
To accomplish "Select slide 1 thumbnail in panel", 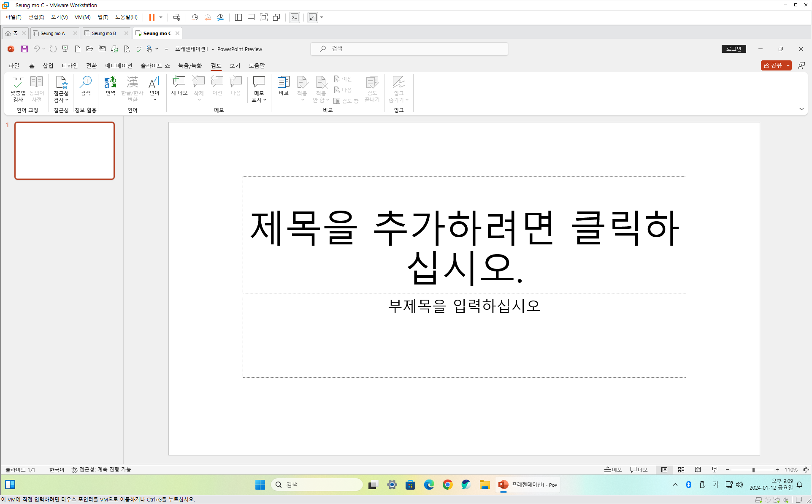I will pos(65,151).
